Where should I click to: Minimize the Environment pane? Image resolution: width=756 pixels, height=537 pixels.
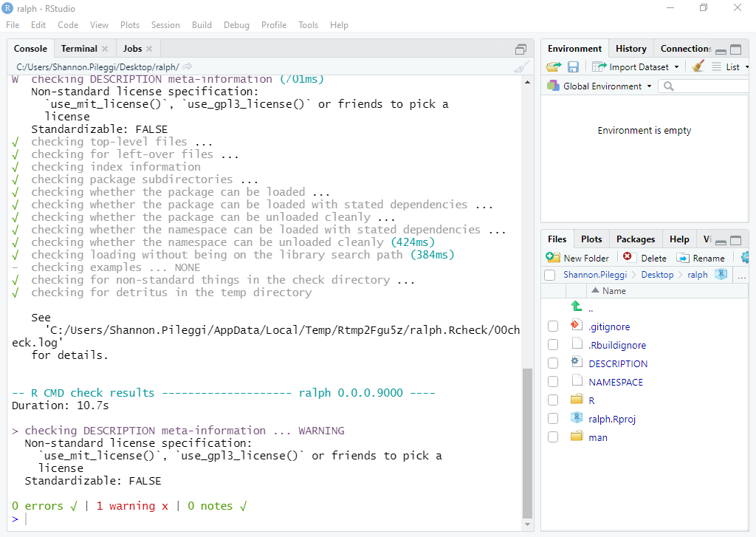click(721, 50)
